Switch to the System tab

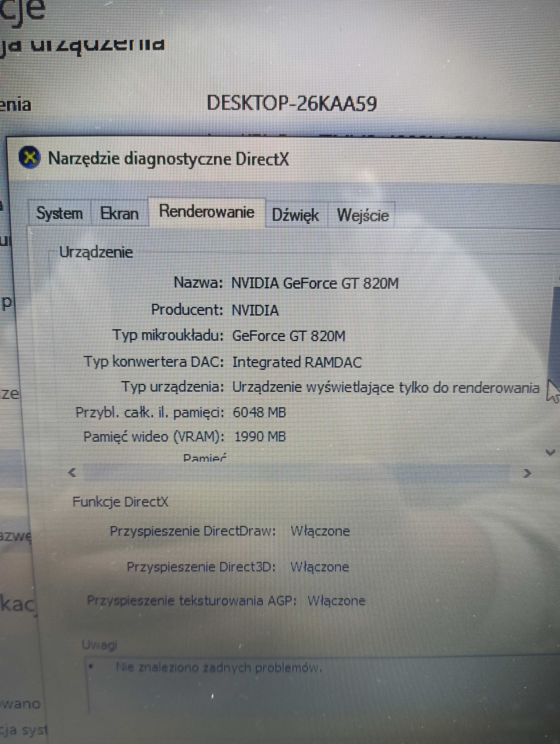59,213
